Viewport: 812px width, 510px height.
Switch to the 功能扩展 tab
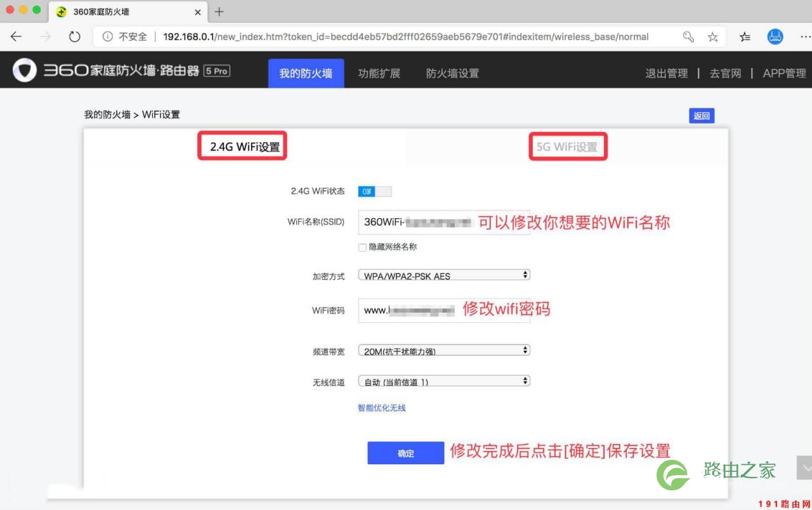(x=379, y=73)
